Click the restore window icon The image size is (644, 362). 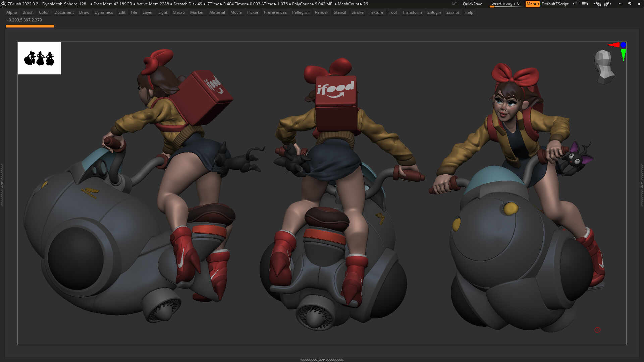pos(629,4)
